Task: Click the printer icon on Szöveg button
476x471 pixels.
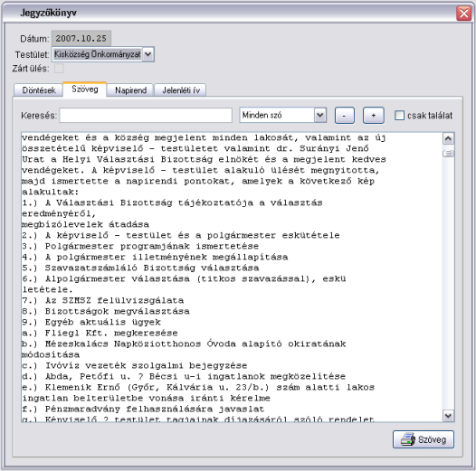Action: tap(408, 439)
